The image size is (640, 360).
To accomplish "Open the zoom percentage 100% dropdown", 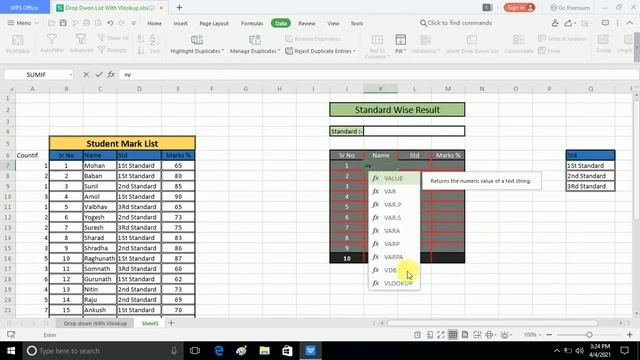I will (x=533, y=335).
